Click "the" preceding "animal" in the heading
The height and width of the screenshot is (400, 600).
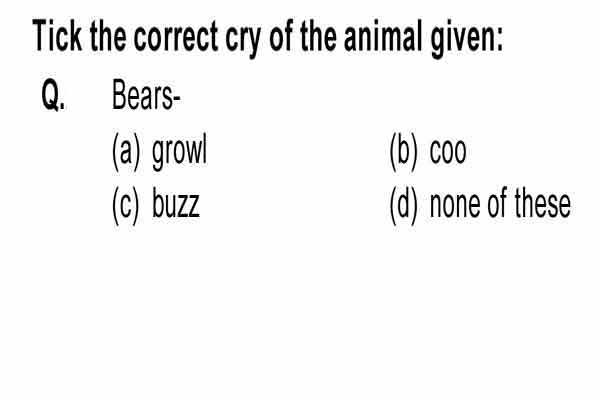(318, 36)
